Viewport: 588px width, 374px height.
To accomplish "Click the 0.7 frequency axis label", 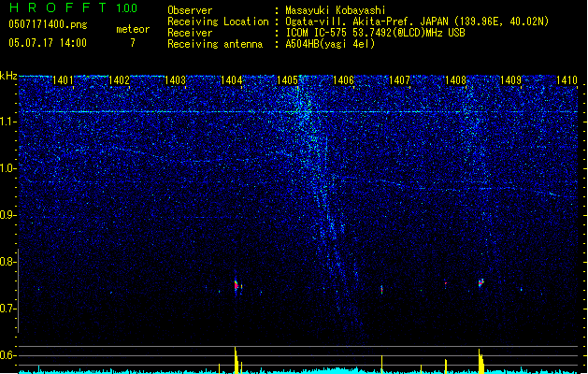I will pyautogui.click(x=7, y=309).
